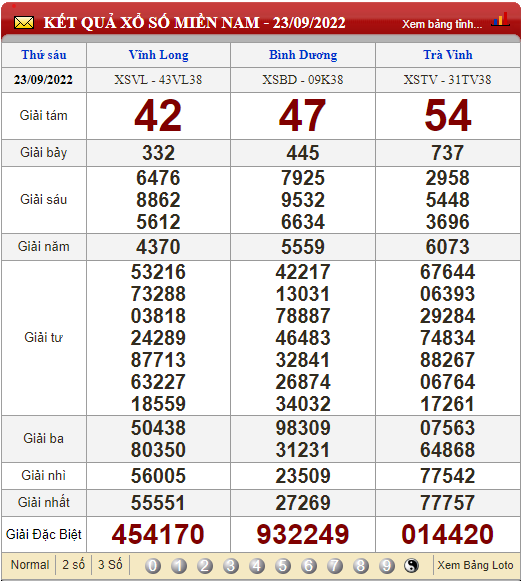
Task: Switch to Normal view tab
Action: pos(30,565)
